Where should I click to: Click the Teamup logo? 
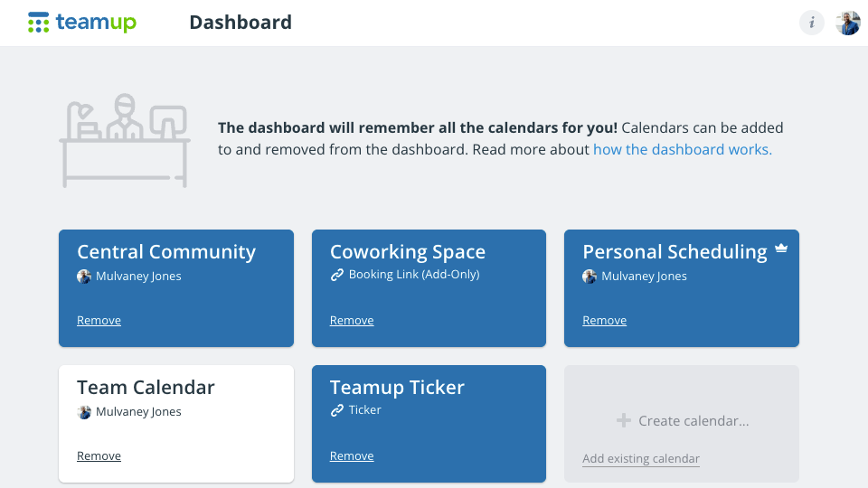[x=82, y=23]
